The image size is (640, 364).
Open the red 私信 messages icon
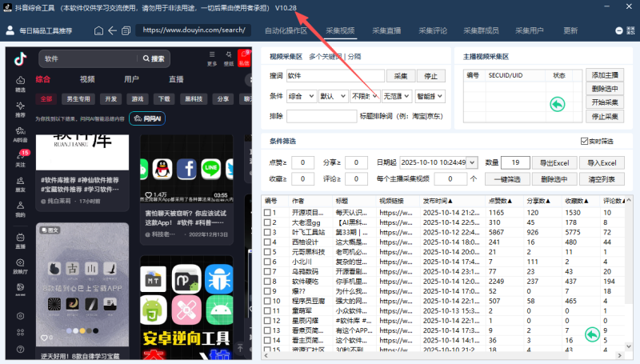coord(244,58)
